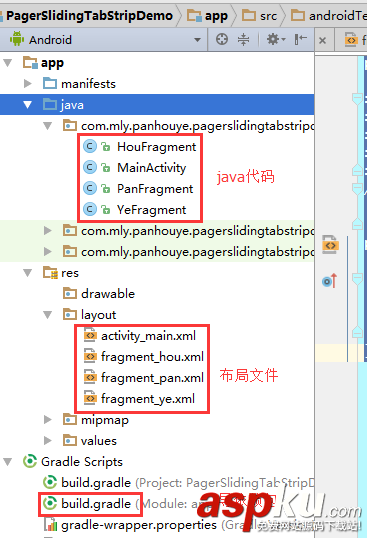Expand the mipmap folder

coord(48,420)
